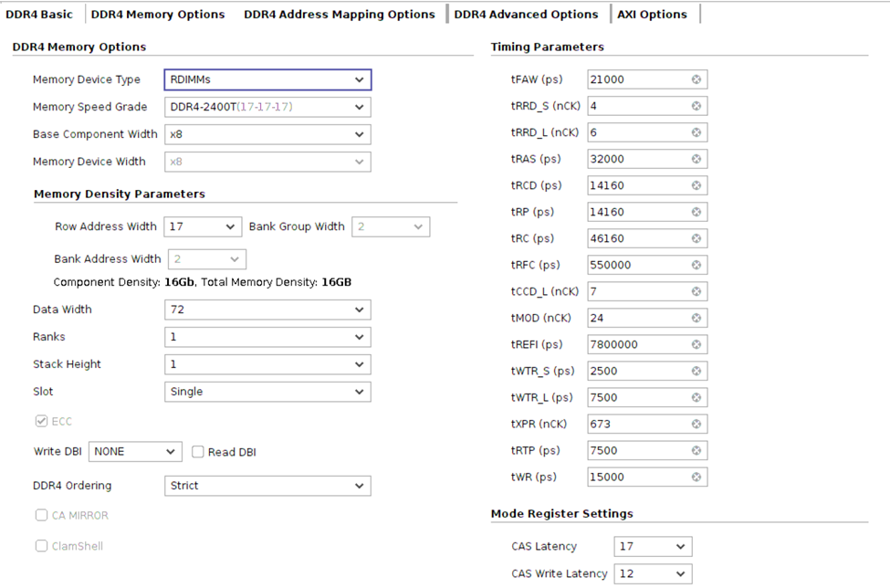The width and height of the screenshot is (890, 588).
Task: Tick the CA MIRROR checkbox
Action: pyautogui.click(x=41, y=516)
